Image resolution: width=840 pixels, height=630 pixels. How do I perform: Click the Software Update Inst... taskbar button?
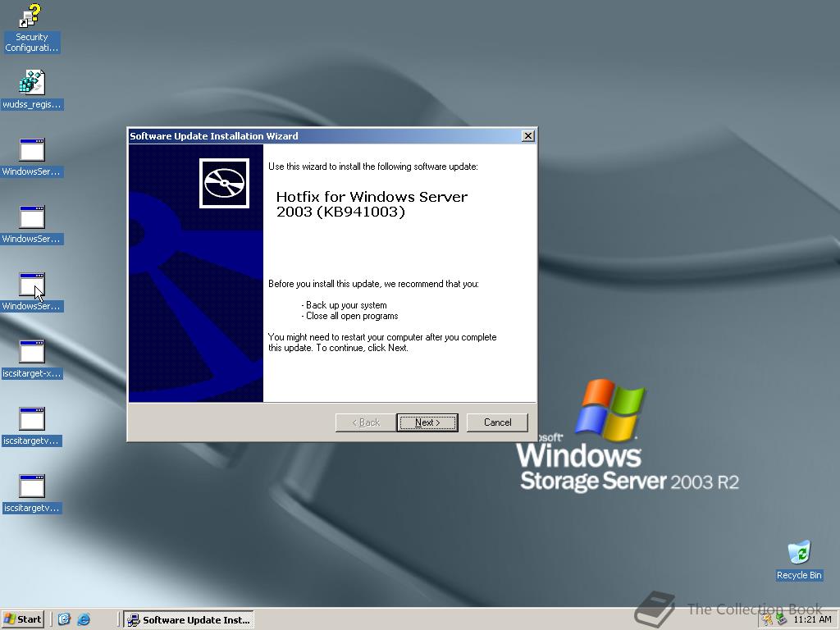189,620
